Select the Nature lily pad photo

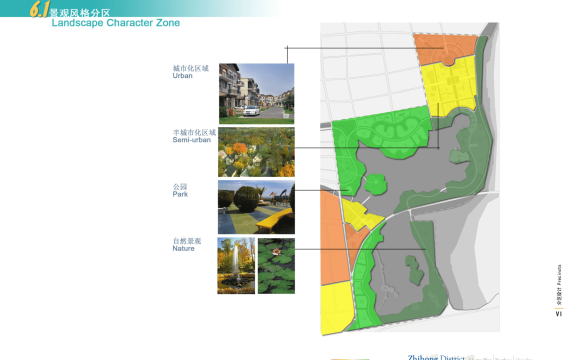click(x=276, y=266)
